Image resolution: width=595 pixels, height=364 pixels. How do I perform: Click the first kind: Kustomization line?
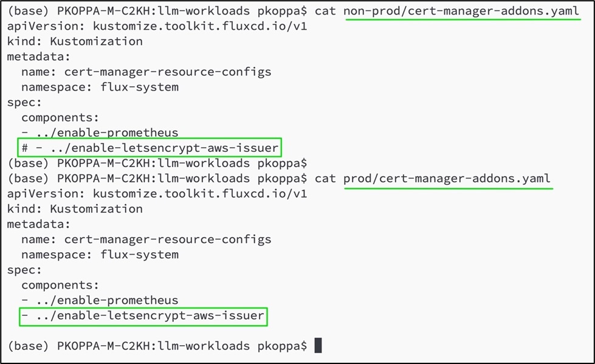pos(75,41)
